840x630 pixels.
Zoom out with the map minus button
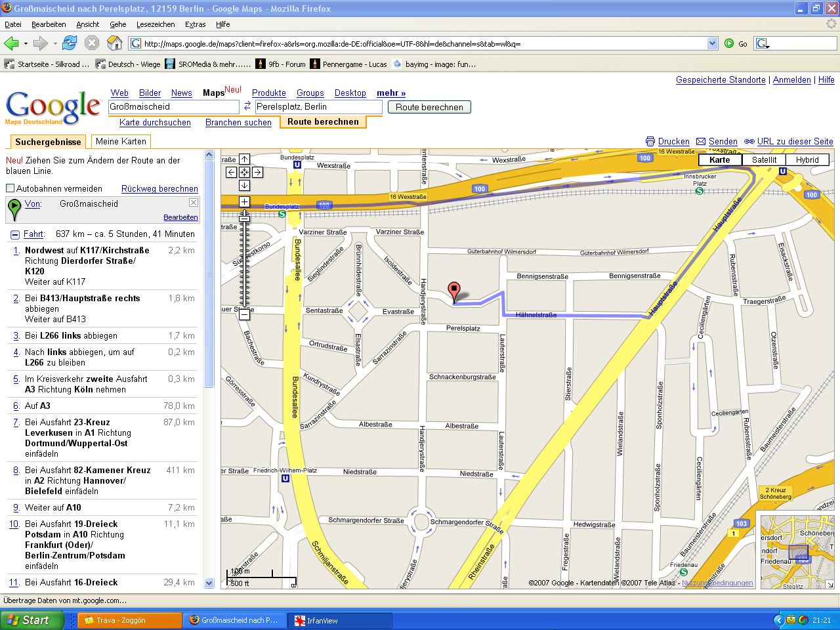(x=244, y=315)
